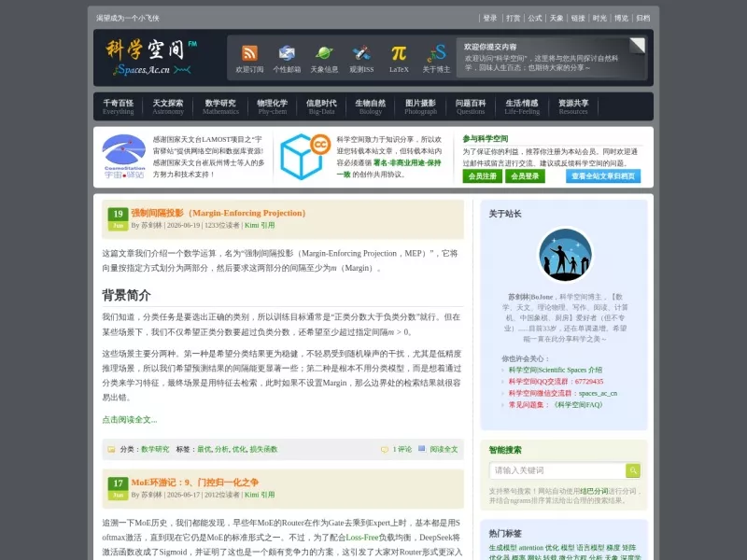Open the 公式 top link
The width and height of the screenshot is (747, 560).
pos(535,18)
